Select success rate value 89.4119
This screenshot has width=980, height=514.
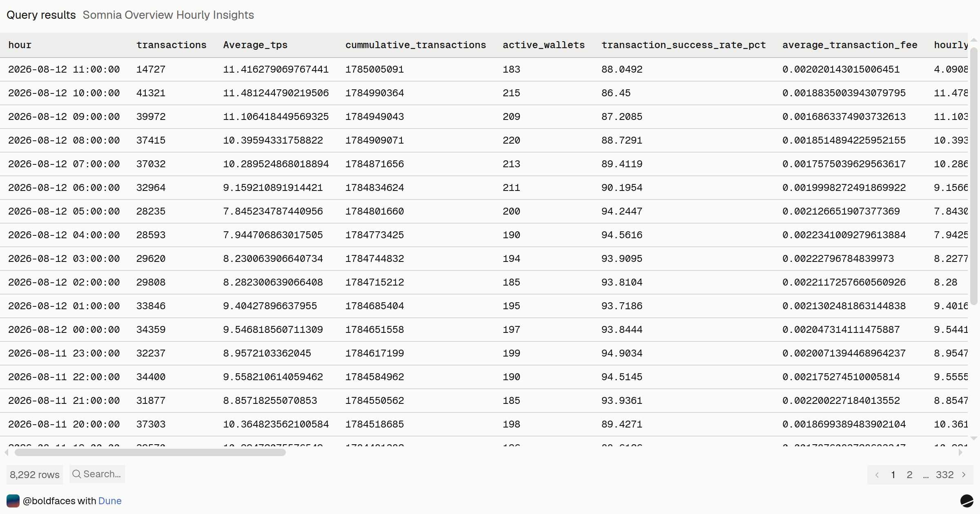click(622, 164)
